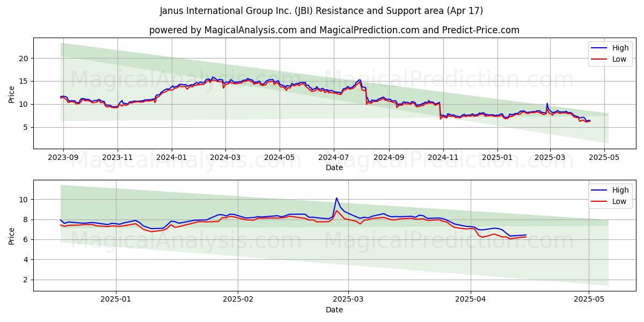Click the price tick 8 on bottom chart

coord(26,219)
